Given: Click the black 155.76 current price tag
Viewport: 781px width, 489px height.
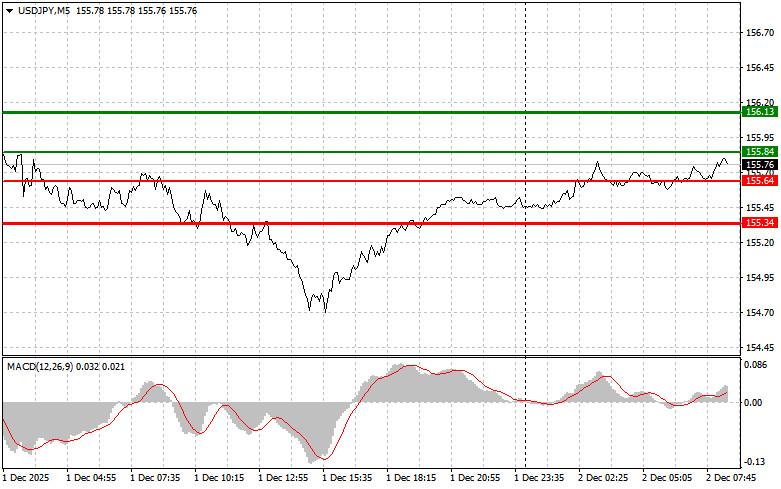Looking at the screenshot, I should (x=760, y=164).
